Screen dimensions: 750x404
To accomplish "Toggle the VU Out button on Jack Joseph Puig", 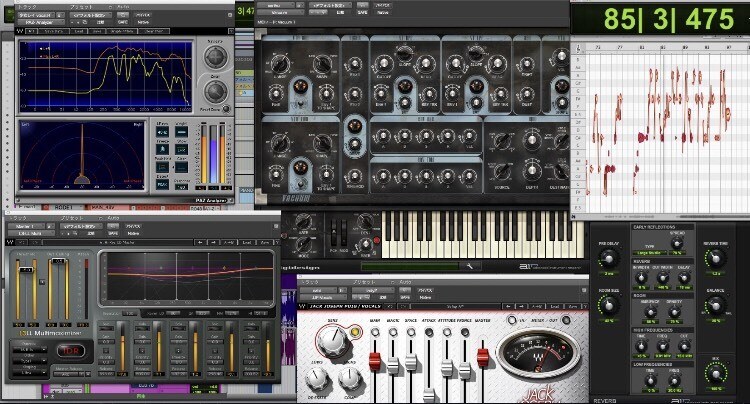I will click(x=566, y=320).
